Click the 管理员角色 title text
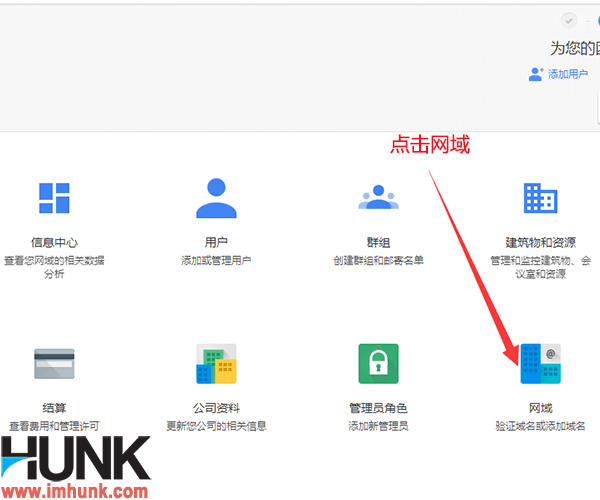 [x=378, y=408]
